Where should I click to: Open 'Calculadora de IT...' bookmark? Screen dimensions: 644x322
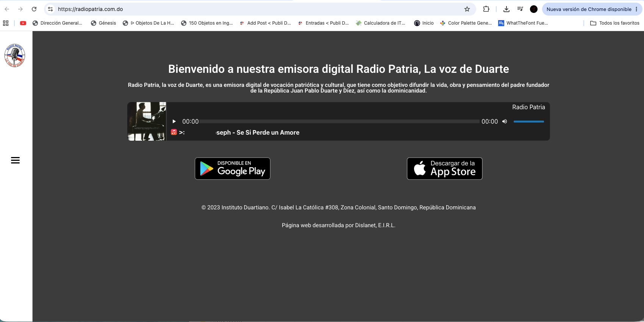pyautogui.click(x=381, y=23)
